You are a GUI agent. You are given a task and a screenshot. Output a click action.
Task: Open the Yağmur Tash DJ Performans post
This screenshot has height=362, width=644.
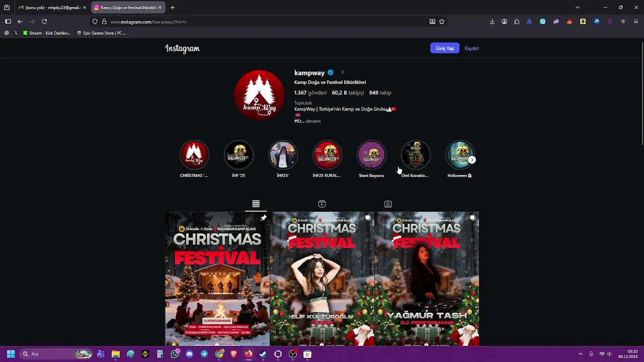point(427,279)
